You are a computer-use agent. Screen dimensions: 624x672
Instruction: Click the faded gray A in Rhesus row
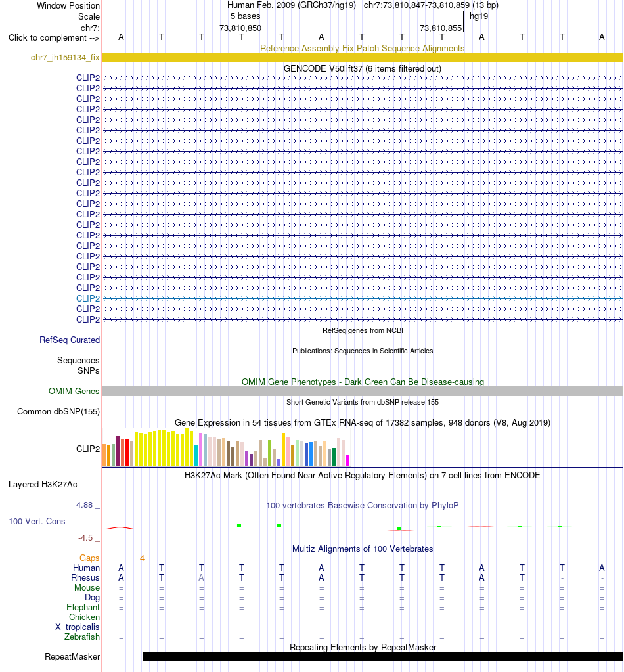coord(202,577)
